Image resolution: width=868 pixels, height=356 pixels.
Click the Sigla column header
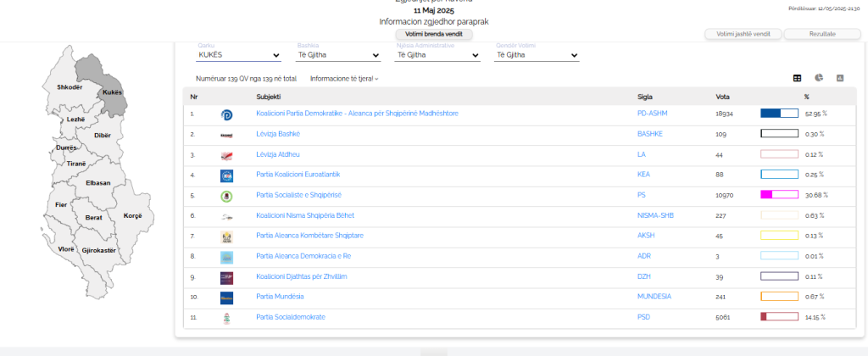tap(645, 97)
